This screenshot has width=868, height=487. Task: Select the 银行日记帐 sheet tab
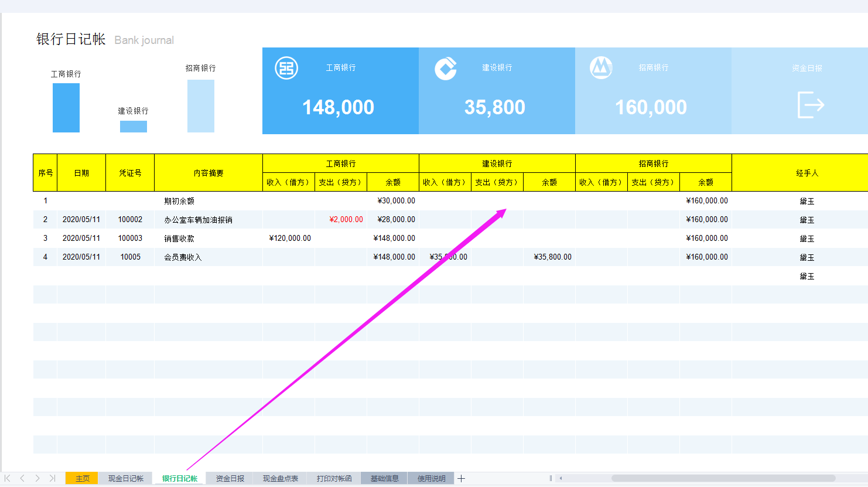click(180, 478)
